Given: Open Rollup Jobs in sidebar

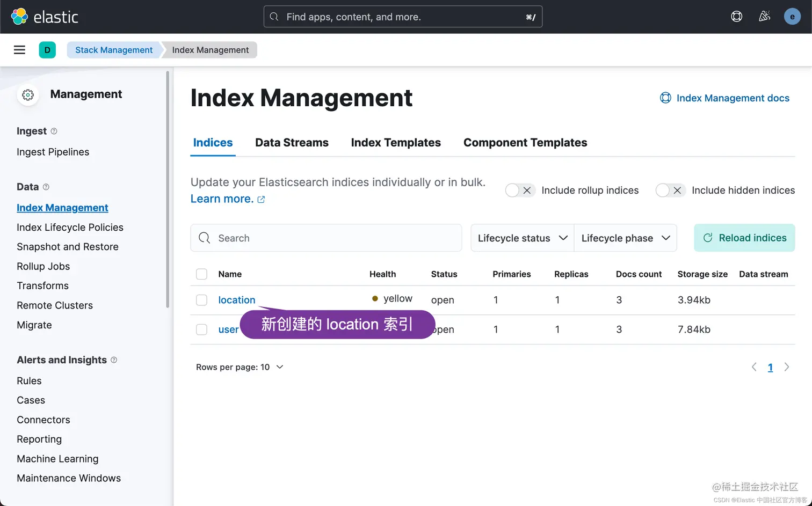Looking at the screenshot, I should pos(43,266).
